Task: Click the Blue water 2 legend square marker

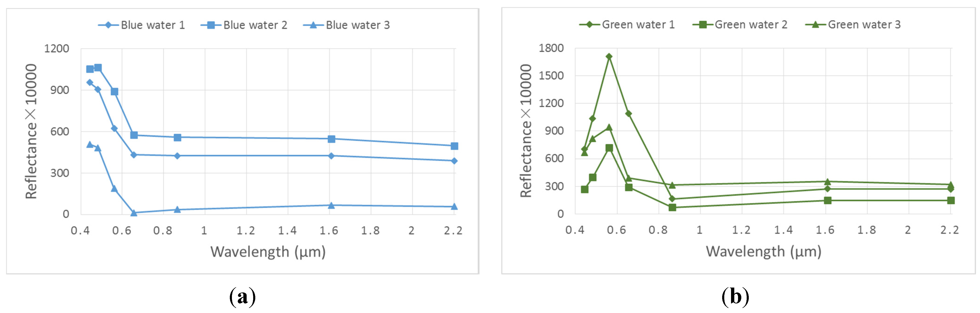Action: coord(211,25)
